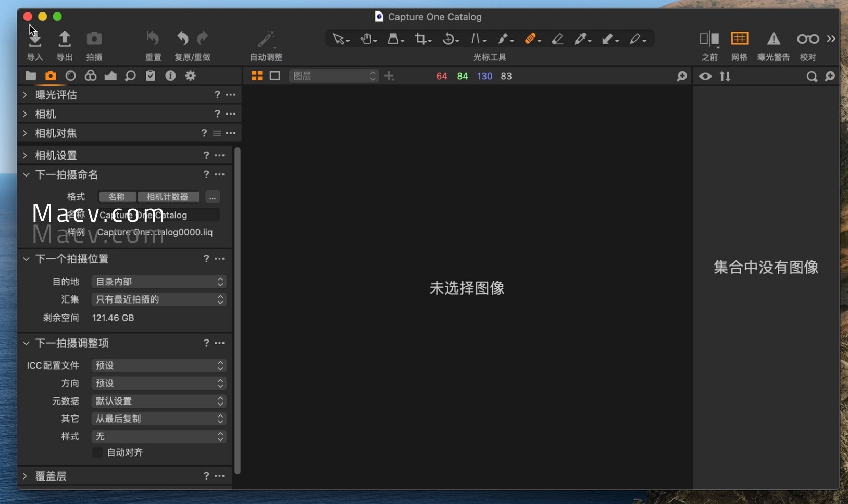Enable the Auto Alignment (自动对齐) checkbox

click(x=97, y=452)
